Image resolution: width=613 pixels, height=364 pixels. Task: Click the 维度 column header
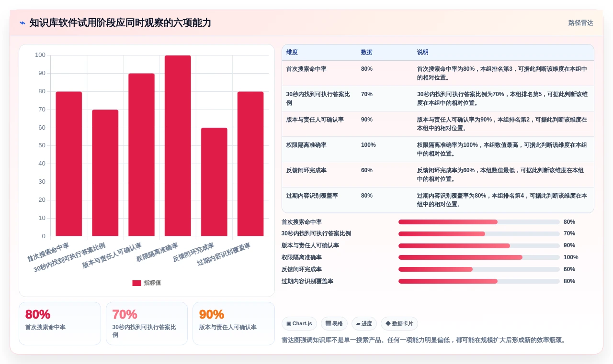[292, 53]
